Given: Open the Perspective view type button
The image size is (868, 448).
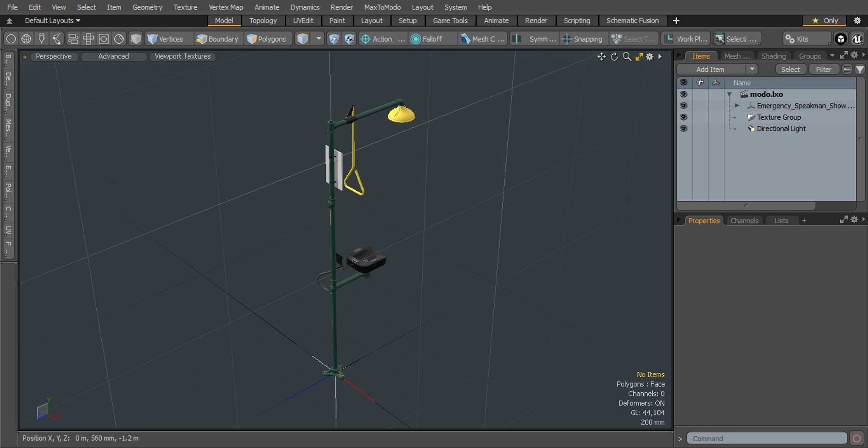Looking at the screenshot, I should [x=53, y=56].
